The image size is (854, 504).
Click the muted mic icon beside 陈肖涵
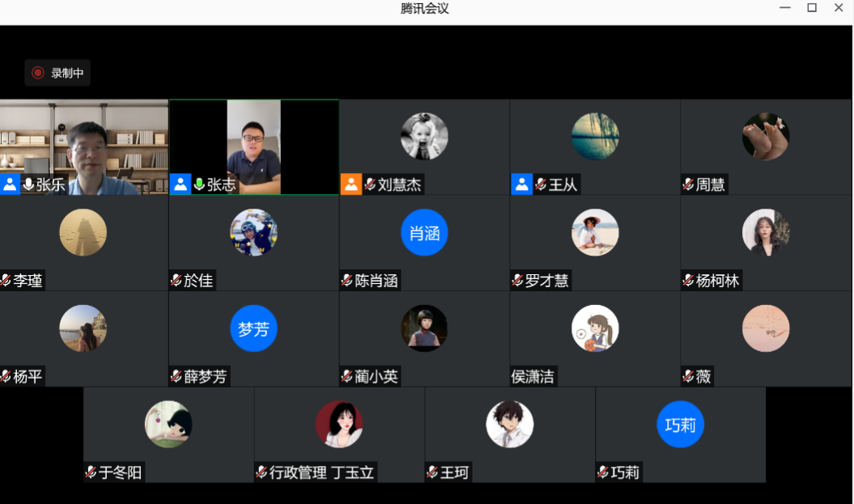point(347,281)
